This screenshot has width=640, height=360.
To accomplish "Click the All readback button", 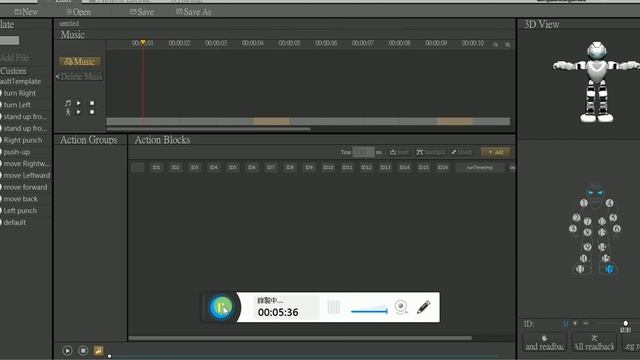I will (x=594, y=342).
